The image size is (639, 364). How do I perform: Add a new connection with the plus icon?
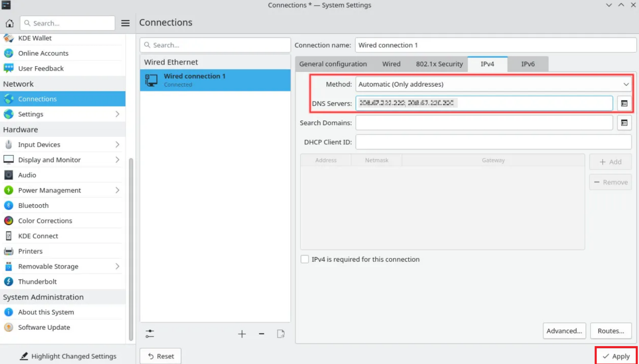point(242,334)
